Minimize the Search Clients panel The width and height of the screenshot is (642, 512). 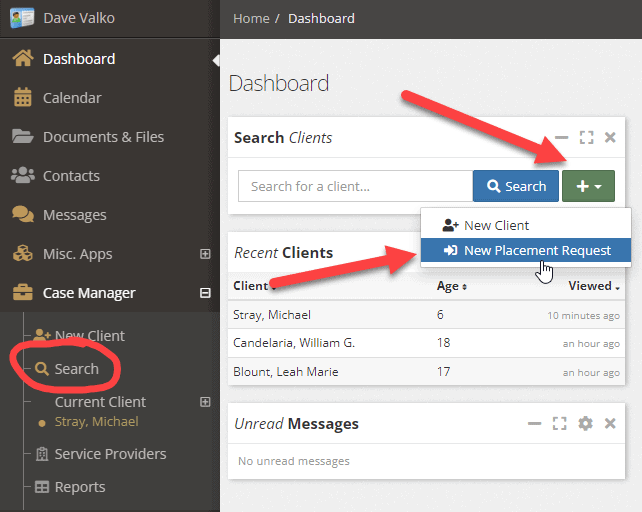pos(562,138)
